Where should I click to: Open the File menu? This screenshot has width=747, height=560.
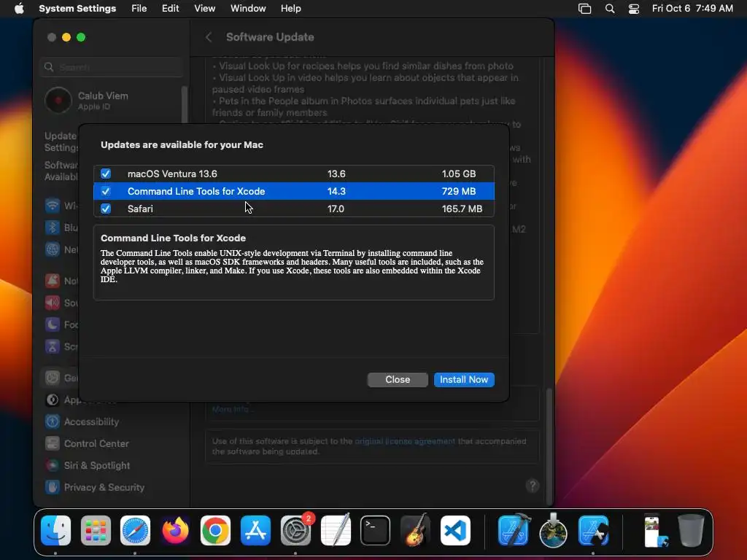[139, 9]
